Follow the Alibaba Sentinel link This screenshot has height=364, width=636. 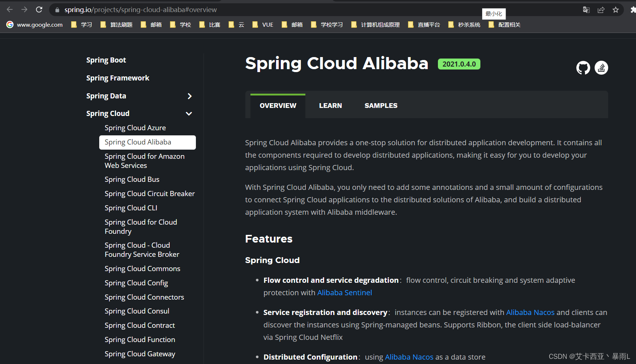345,293
